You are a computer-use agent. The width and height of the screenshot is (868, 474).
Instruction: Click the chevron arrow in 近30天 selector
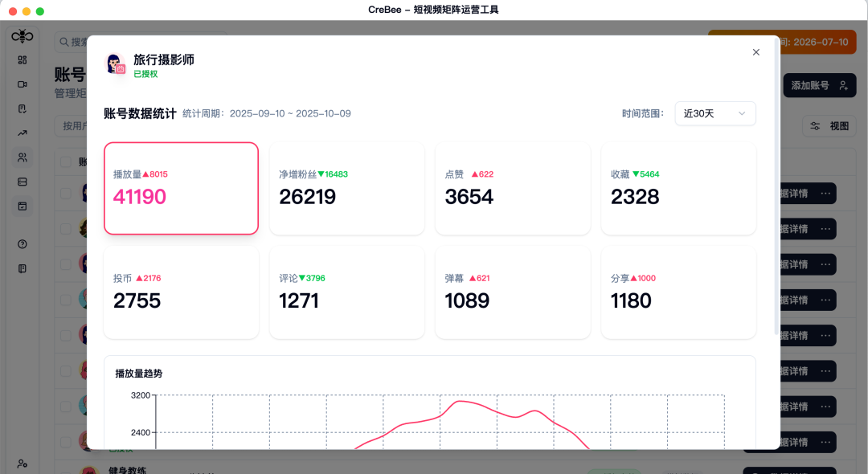click(x=742, y=113)
